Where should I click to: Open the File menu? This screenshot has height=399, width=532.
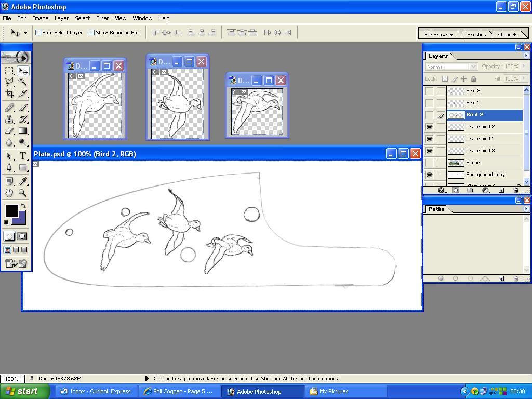pyautogui.click(x=7, y=18)
